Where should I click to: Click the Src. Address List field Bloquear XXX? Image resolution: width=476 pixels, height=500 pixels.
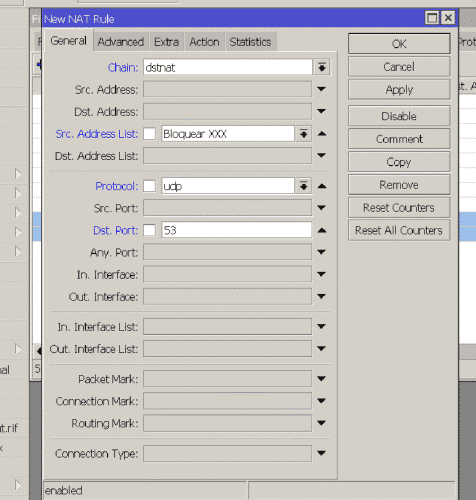(228, 134)
